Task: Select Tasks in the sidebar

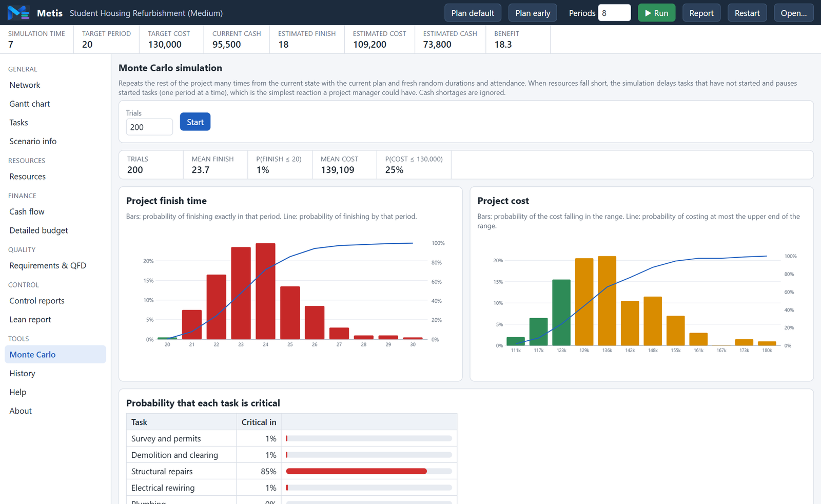Action: (x=55, y=123)
